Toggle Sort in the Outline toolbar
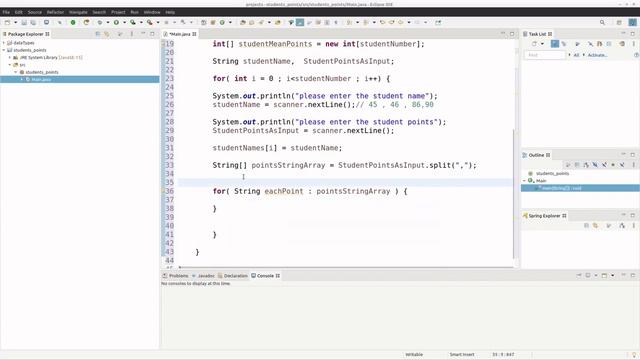 tap(587, 164)
